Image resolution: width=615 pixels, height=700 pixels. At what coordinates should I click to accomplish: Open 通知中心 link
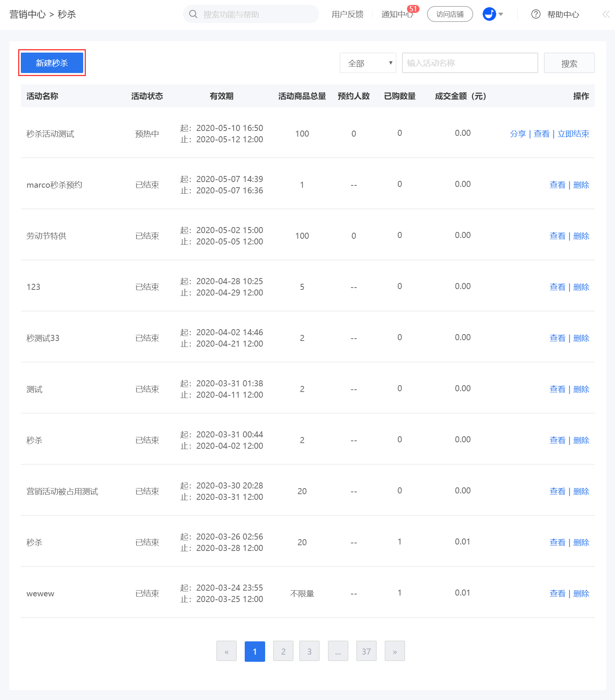click(x=397, y=14)
